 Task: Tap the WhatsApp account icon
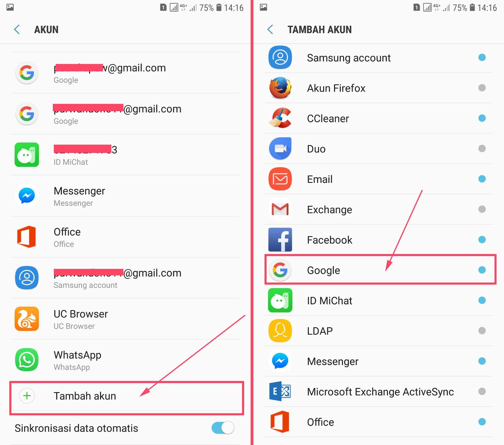point(27,360)
